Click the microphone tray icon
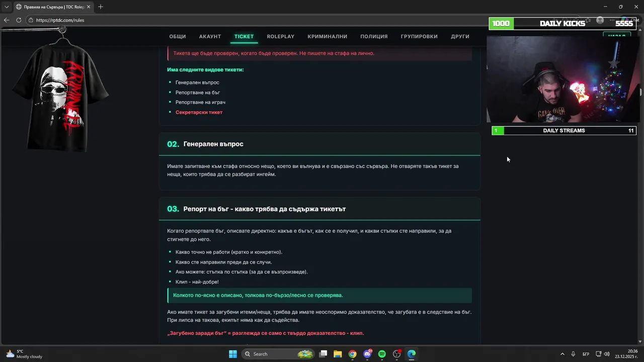 point(573,354)
